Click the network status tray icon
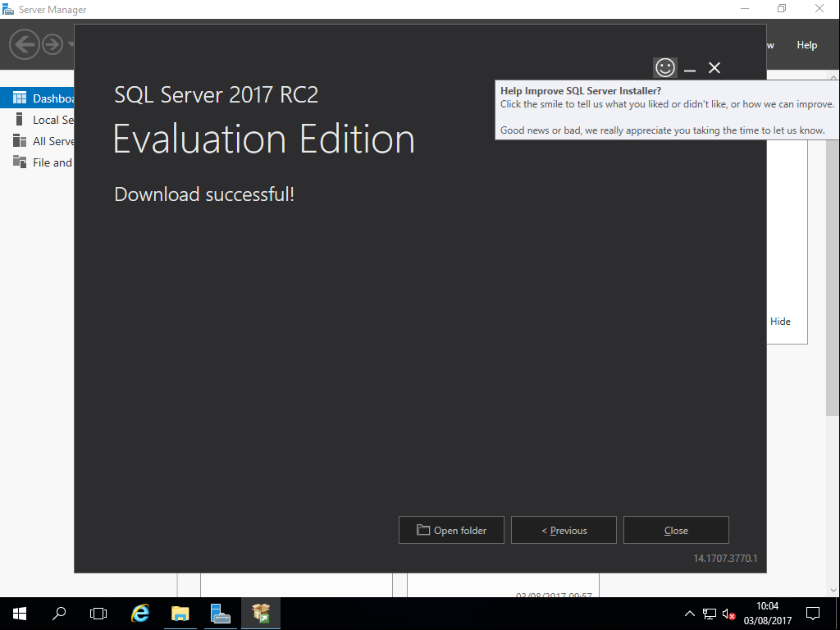 (710, 614)
